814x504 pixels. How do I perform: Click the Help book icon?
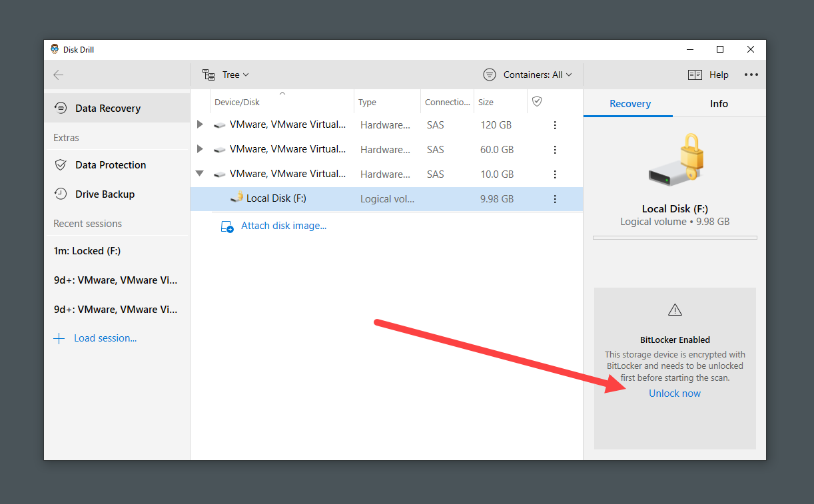tap(695, 75)
